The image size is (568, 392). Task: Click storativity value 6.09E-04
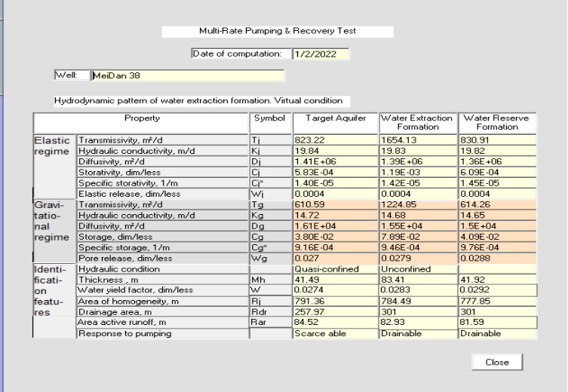pos(497,172)
